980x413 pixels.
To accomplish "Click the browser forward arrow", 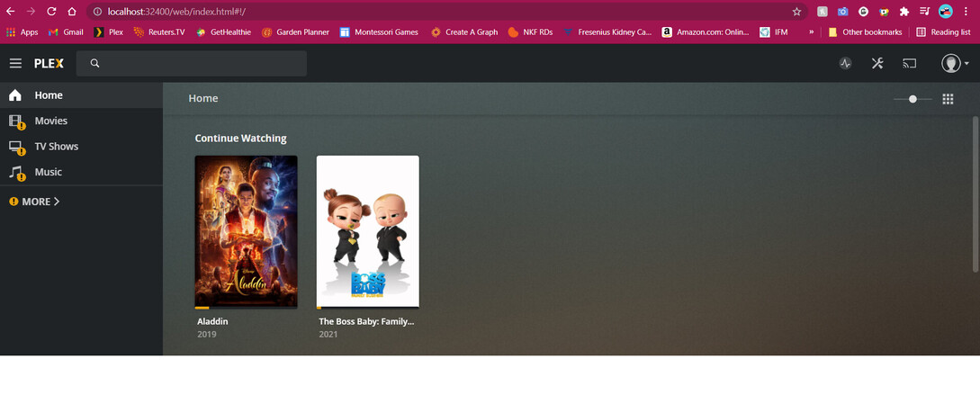I will (x=31, y=11).
